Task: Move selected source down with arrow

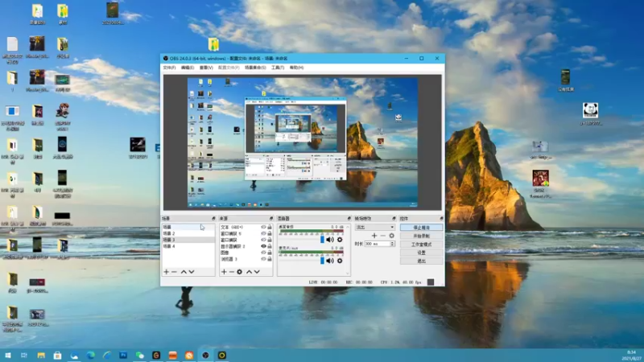Action: [257, 272]
